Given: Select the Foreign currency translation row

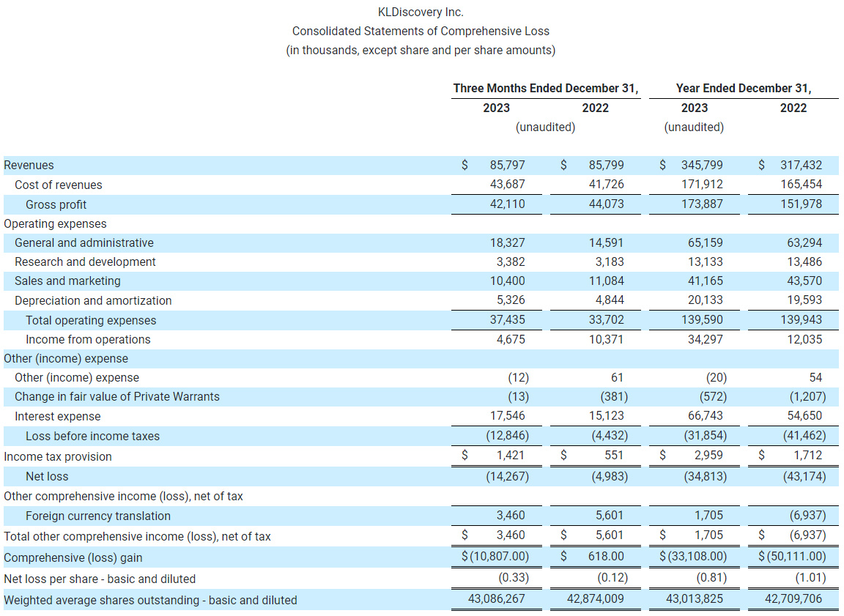Looking at the screenshot, I should 86,515.
